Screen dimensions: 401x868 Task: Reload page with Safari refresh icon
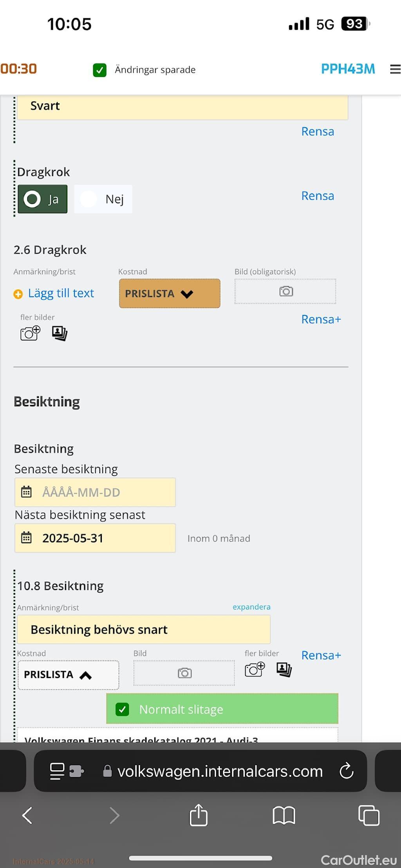click(346, 771)
